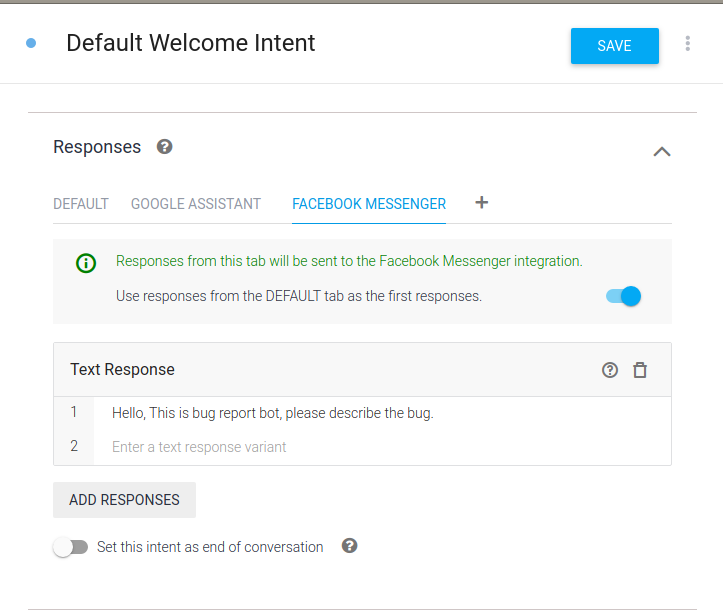
Task: Select the FACEBOOK MESSENGER tab
Action: click(x=369, y=204)
